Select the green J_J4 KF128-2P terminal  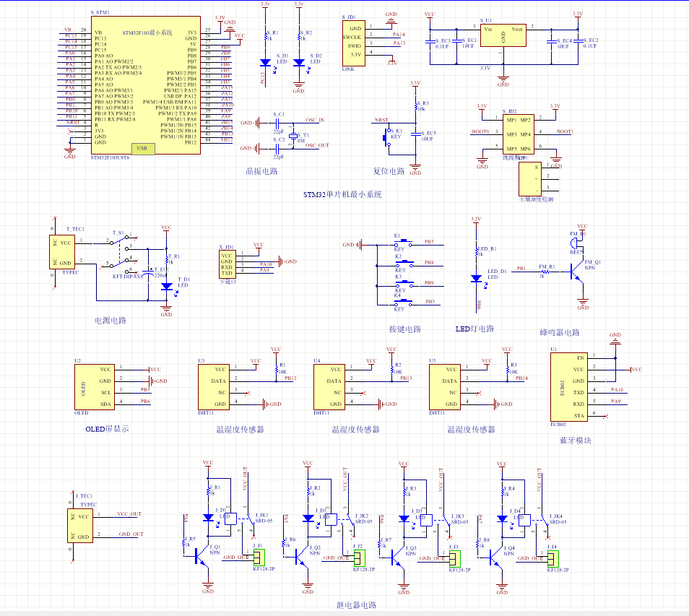click(x=553, y=558)
